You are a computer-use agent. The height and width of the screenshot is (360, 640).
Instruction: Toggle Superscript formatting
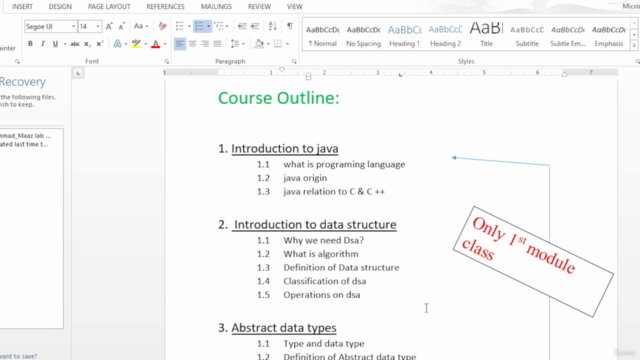click(100, 44)
